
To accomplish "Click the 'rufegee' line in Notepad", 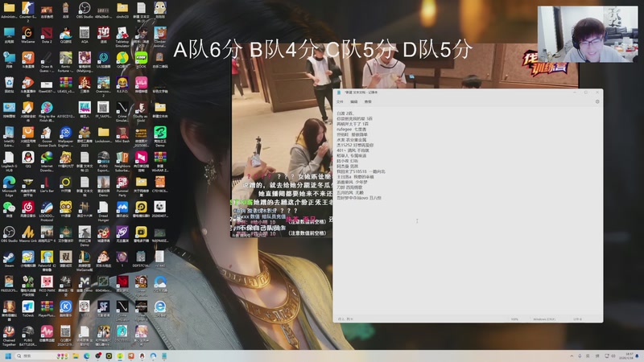I will tap(352, 130).
